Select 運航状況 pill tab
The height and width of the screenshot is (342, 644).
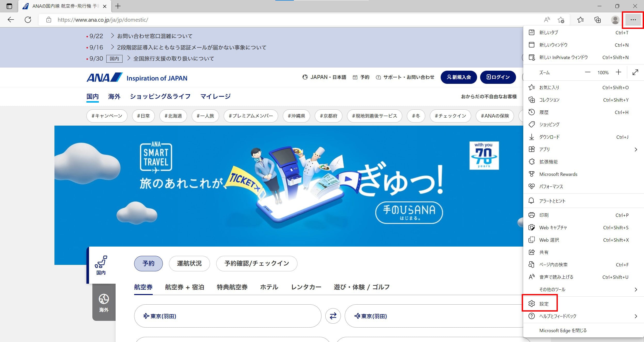click(189, 264)
